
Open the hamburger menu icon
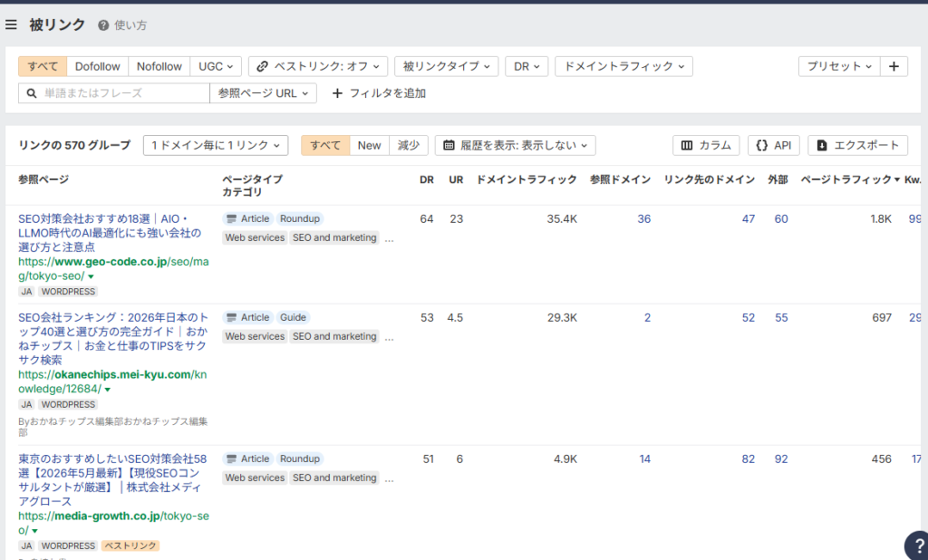11,24
